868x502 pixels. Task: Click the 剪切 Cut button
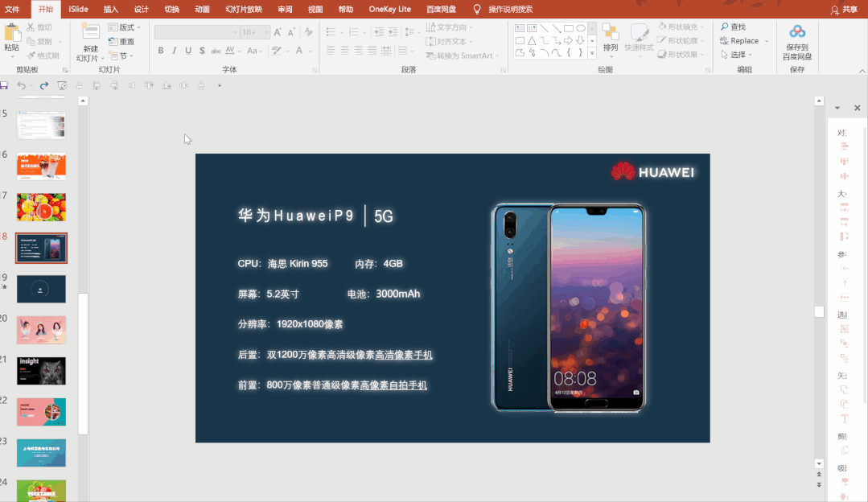39,27
